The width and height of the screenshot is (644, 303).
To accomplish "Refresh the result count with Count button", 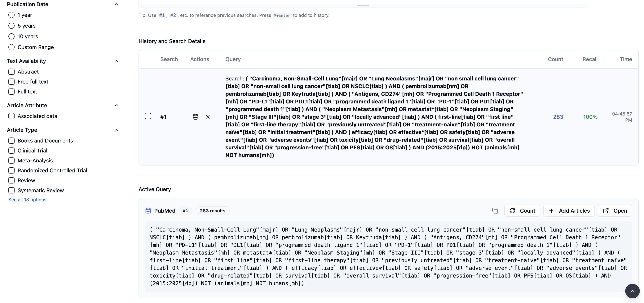I will tap(522, 211).
